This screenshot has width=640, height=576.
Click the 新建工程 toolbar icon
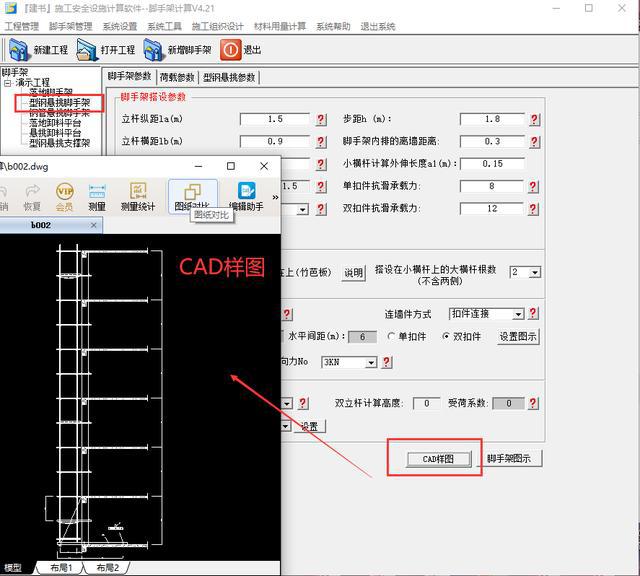click(x=18, y=50)
